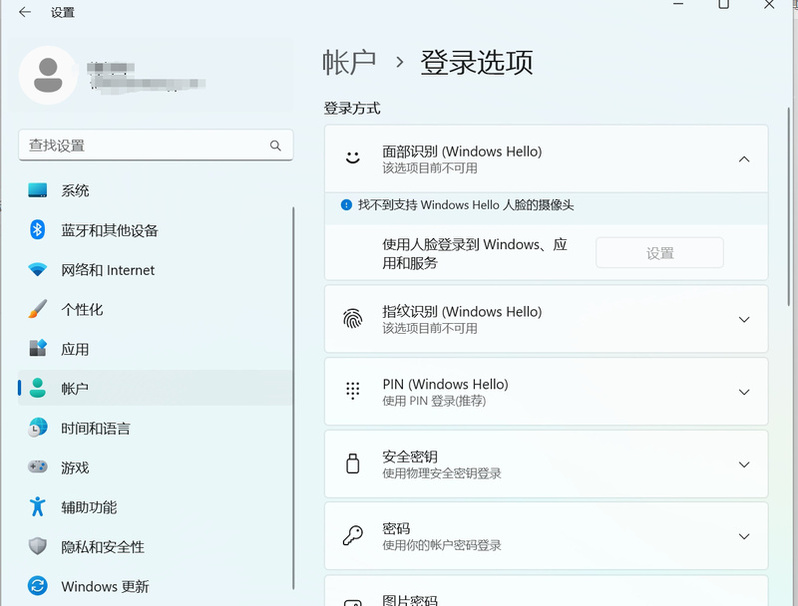
Task: Open 游戏 settings
Action: tap(155, 467)
